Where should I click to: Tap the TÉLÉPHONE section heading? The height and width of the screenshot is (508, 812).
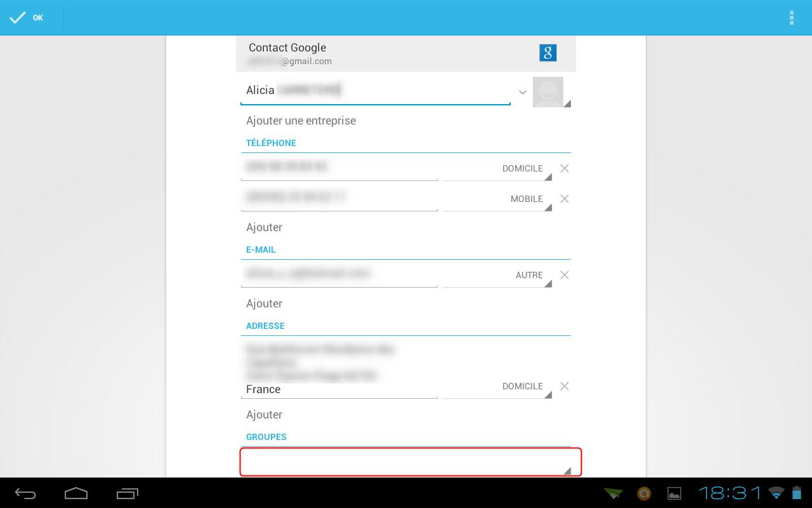(271, 143)
